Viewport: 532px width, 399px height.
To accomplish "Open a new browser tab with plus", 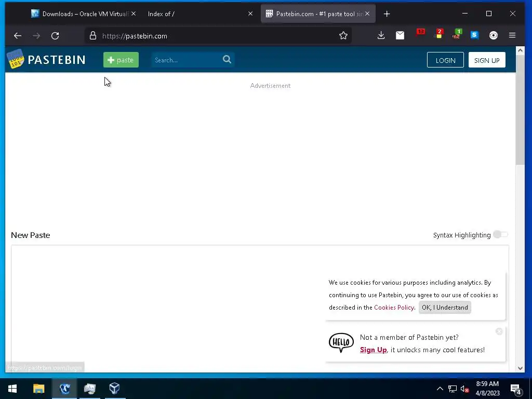I will pyautogui.click(x=387, y=14).
